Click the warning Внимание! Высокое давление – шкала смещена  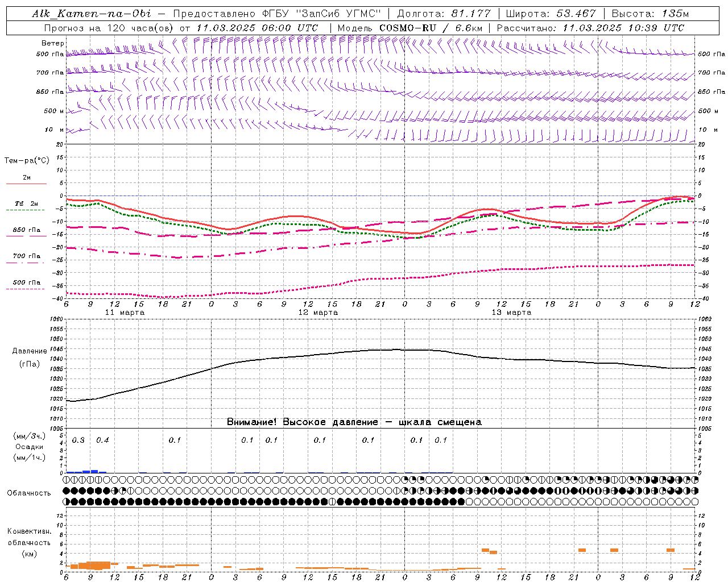pos(354,422)
